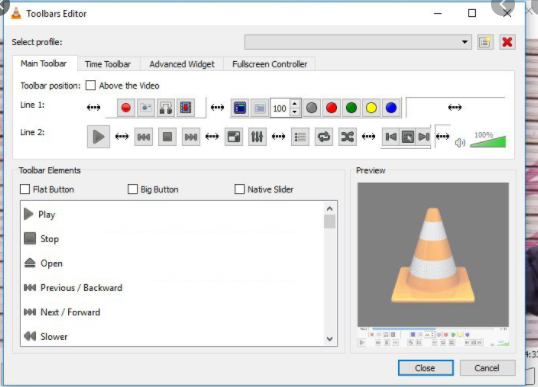Image resolution: width=538 pixels, height=387 pixels.
Task: Open the Select profile dropdown
Action: (358, 42)
